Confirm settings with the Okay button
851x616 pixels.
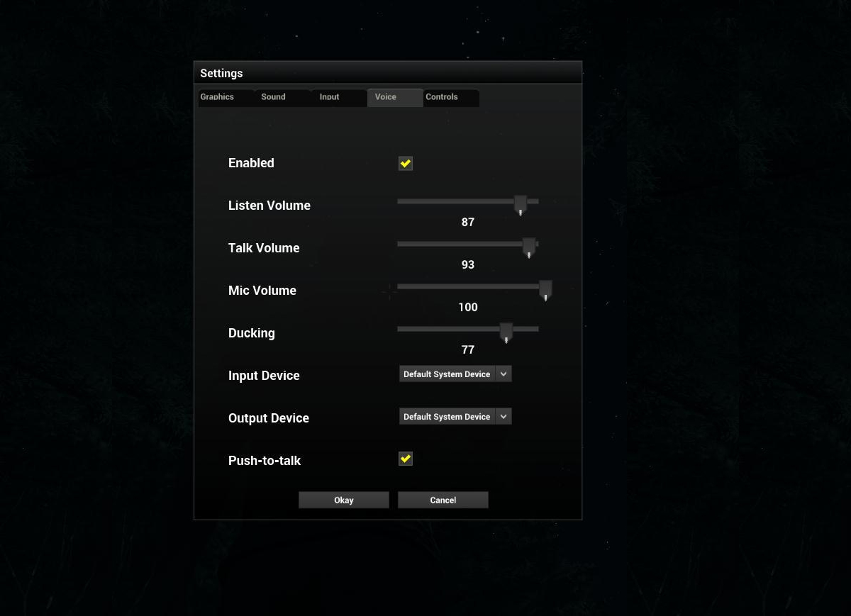(344, 500)
